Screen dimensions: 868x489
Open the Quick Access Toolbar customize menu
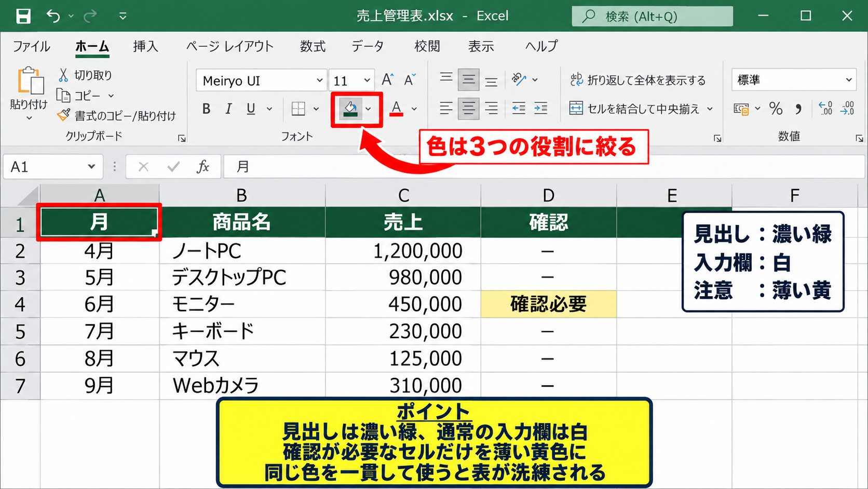click(x=123, y=17)
